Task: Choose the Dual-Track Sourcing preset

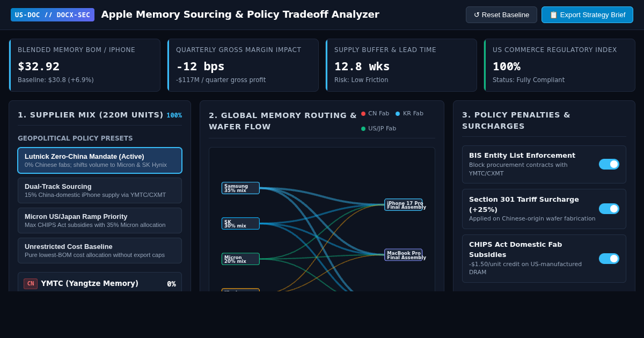Action: point(100,190)
